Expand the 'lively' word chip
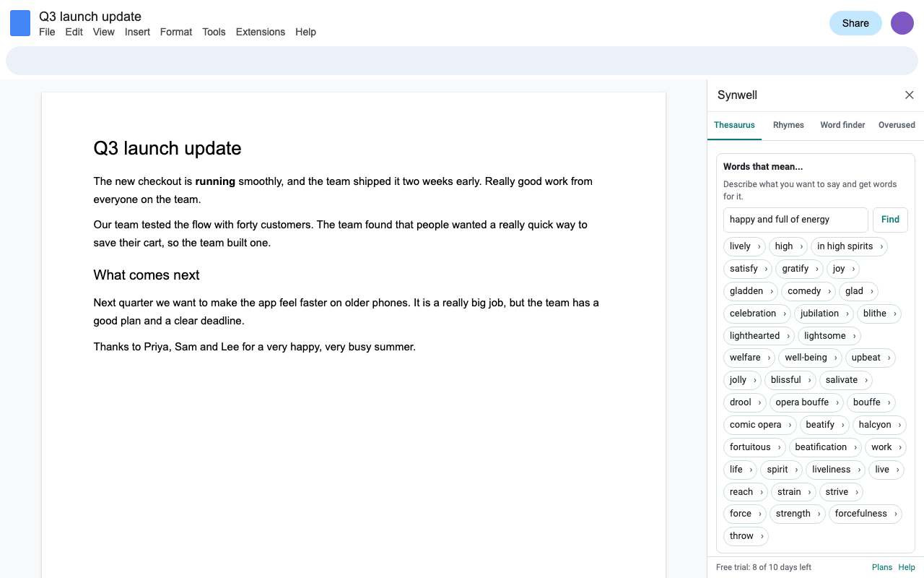Viewport: 924px width, 578px height. coord(744,246)
